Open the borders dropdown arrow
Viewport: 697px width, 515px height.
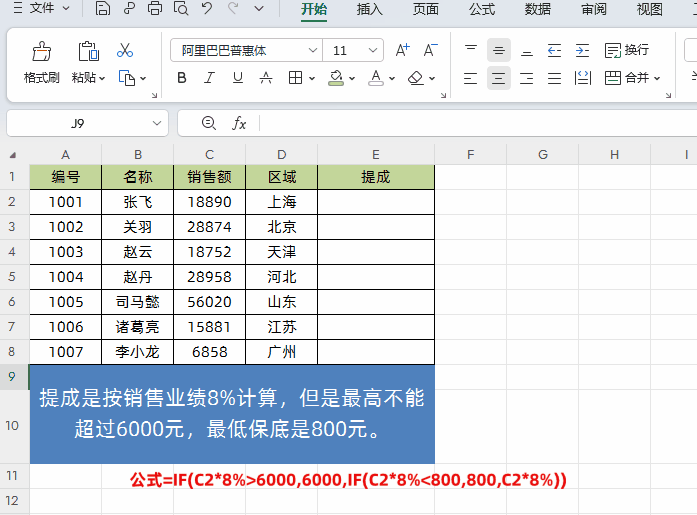pos(312,79)
